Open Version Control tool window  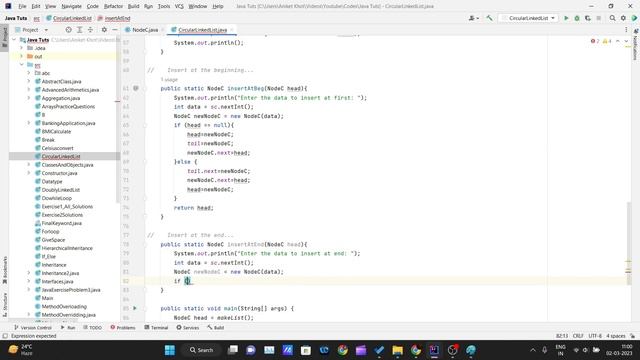(x=33, y=327)
